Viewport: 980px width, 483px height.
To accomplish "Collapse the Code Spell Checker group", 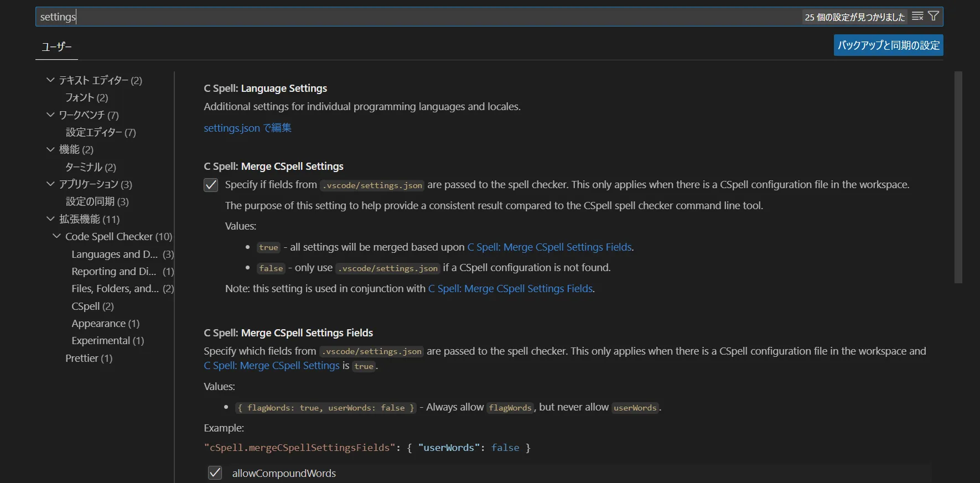I will click(x=56, y=236).
